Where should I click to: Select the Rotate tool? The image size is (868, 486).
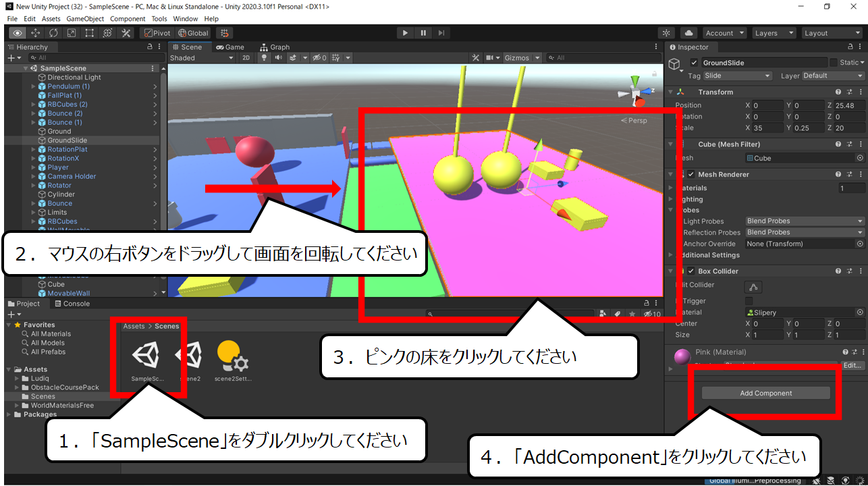click(53, 33)
